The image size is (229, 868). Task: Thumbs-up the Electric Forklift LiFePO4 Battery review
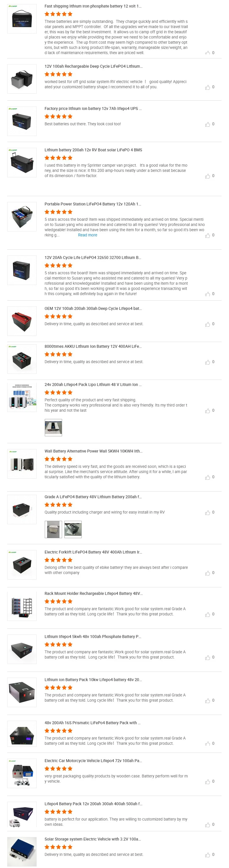207,573
